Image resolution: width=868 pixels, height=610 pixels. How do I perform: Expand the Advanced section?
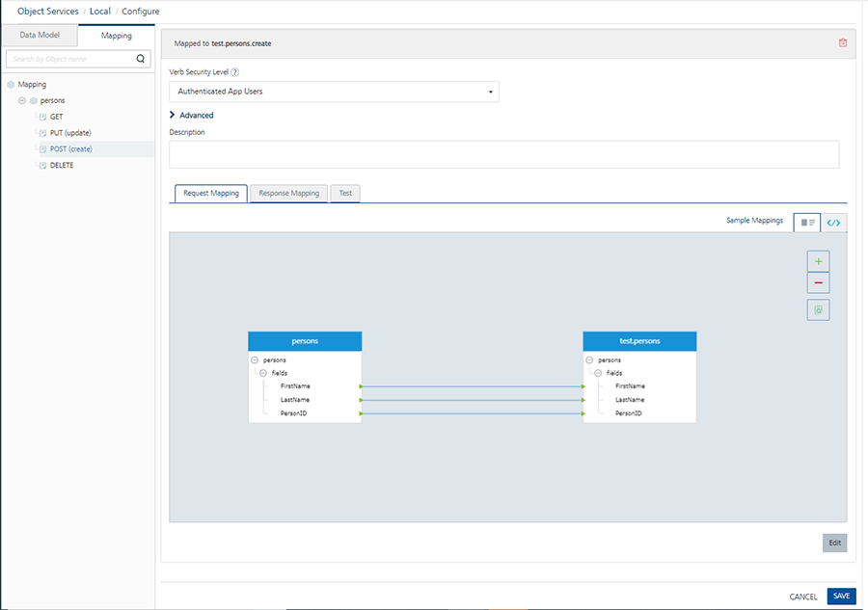tap(191, 116)
